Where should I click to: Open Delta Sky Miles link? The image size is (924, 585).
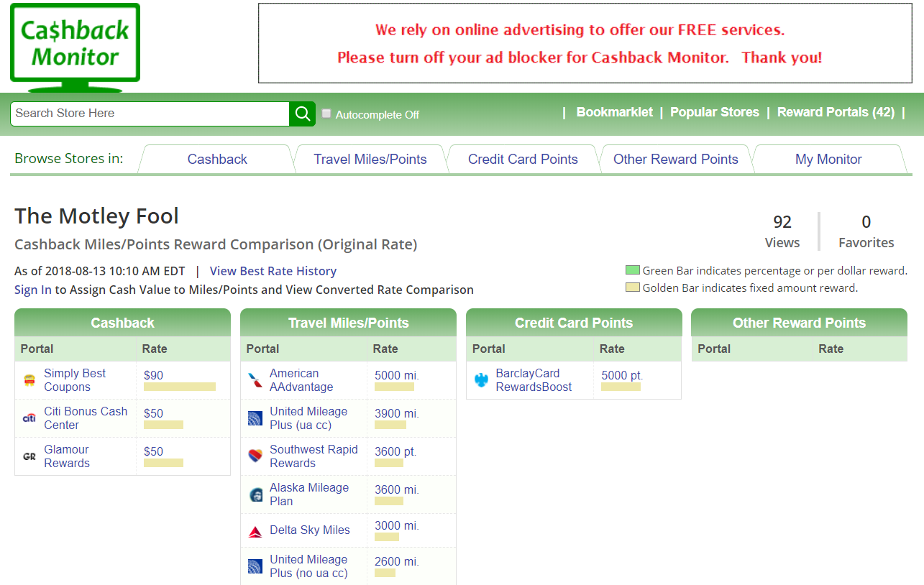(310, 530)
